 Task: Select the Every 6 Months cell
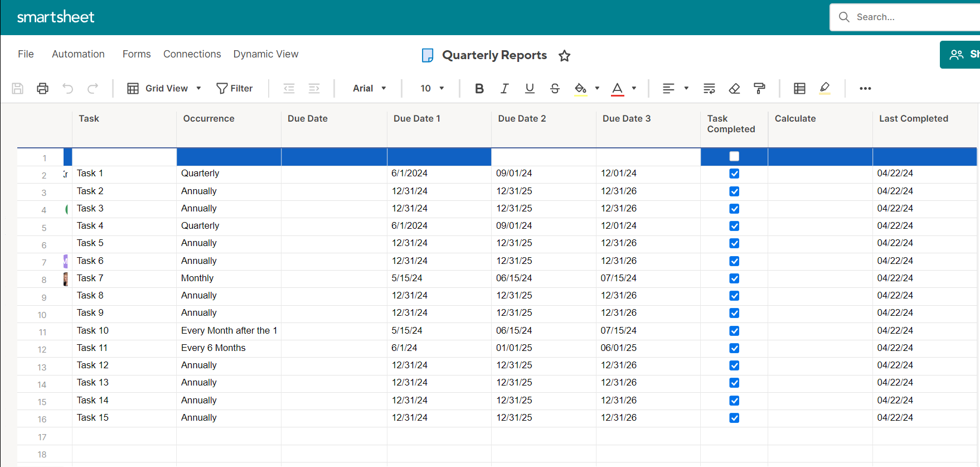pyautogui.click(x=229, y=348)
